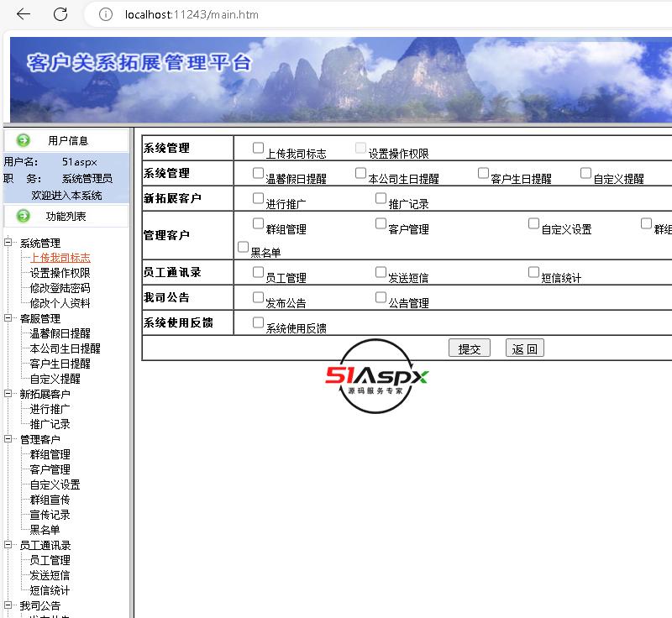Image resolution: width=672 pixels, height=618 pixels.
Task: Click the 51Aspx logo image
Action: pyautogui.click(x=376, y=376)
